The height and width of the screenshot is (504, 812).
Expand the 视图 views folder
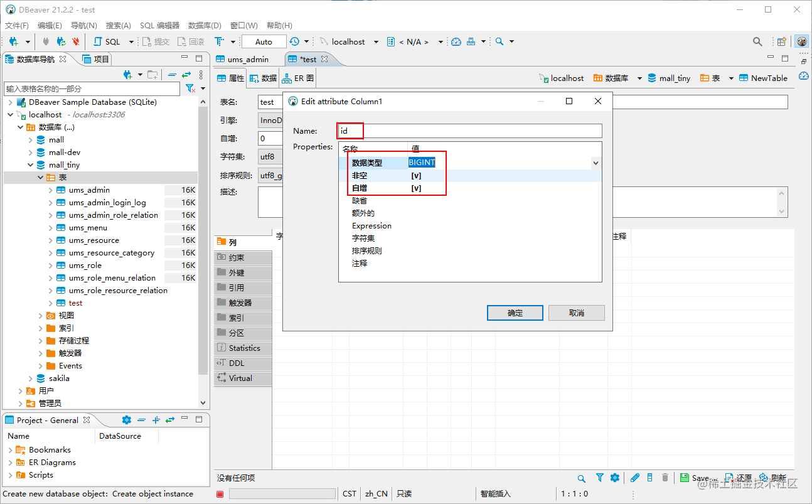tap(41, 316)
